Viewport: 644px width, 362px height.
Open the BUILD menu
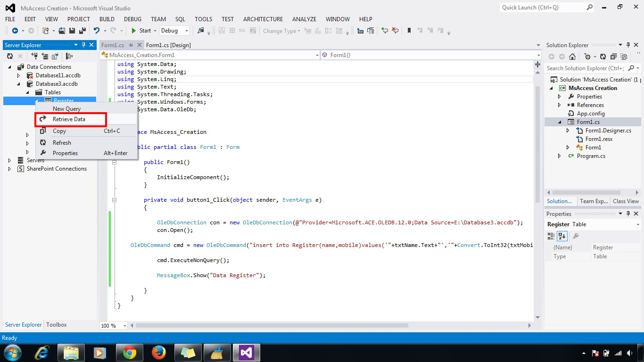pos(107,19)
